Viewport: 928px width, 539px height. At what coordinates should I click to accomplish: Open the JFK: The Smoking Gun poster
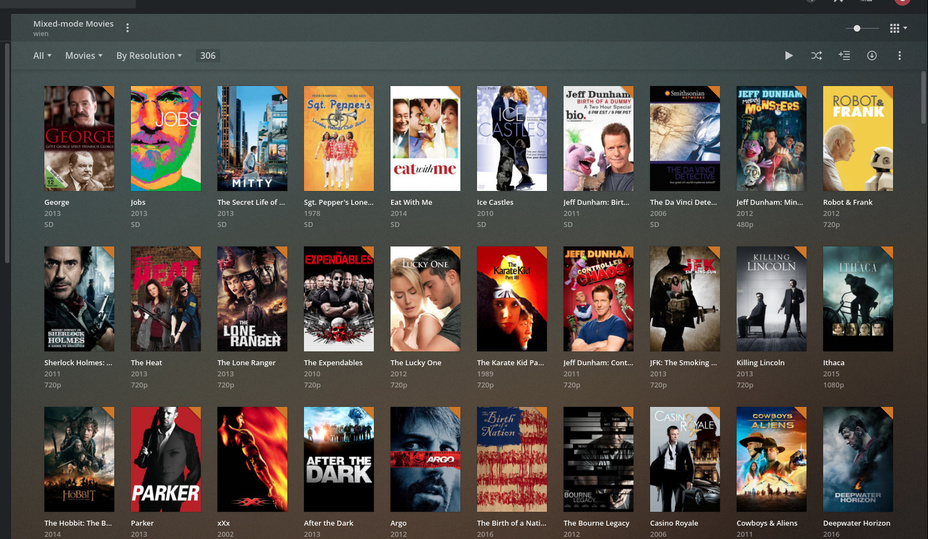pos(685,299)
